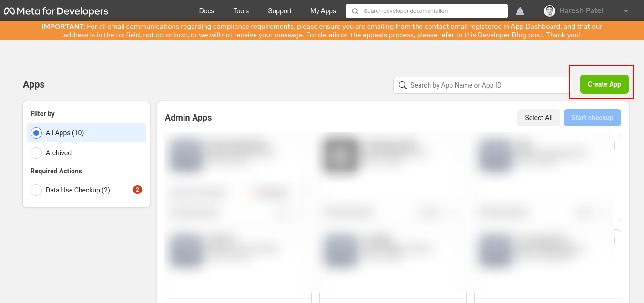Choose the Data Use Checkup filter
This screenshot has height=303, width=644.
coord(36,190)
